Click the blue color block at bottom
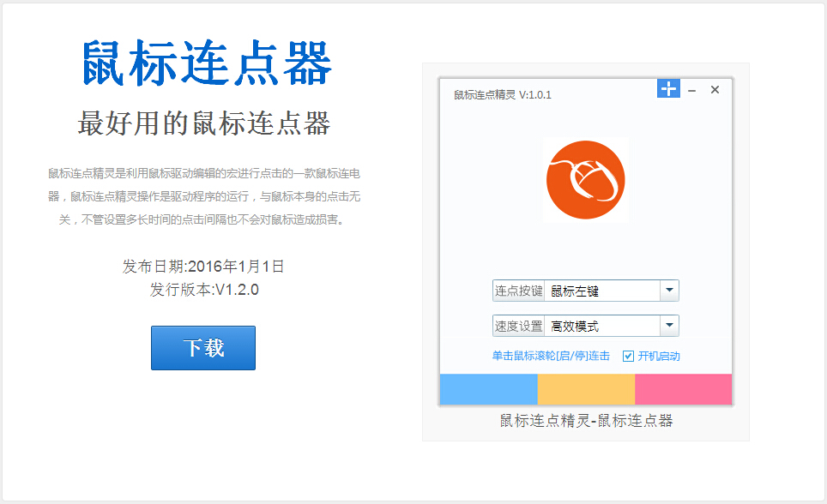Image resolution: width=827 pixels, height=504 pixels. click(x=488, y=389)
